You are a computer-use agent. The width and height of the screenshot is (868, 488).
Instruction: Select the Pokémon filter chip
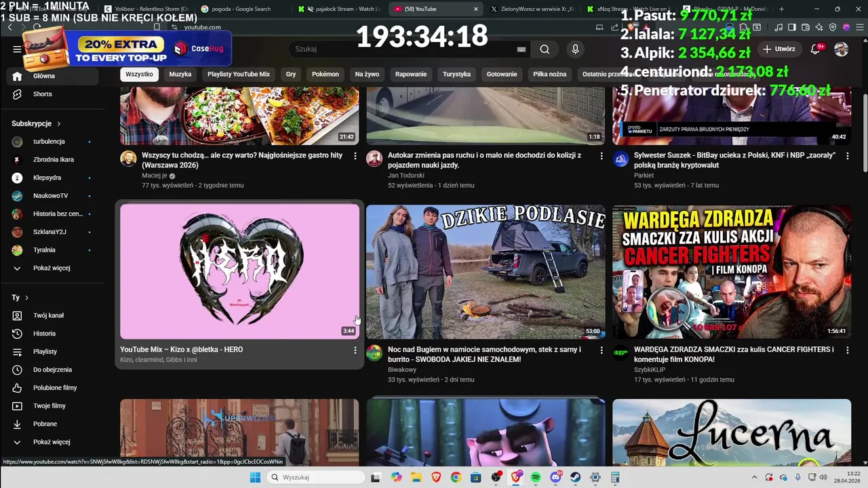[325, 74]
